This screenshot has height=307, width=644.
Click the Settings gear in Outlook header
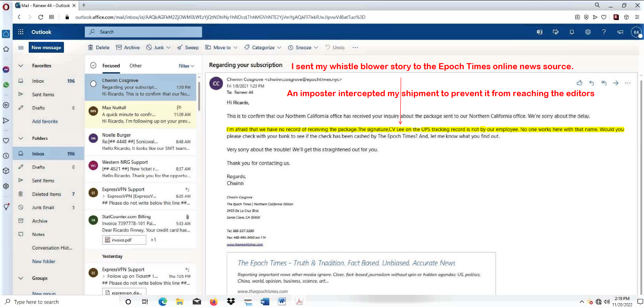click(588, 32)
